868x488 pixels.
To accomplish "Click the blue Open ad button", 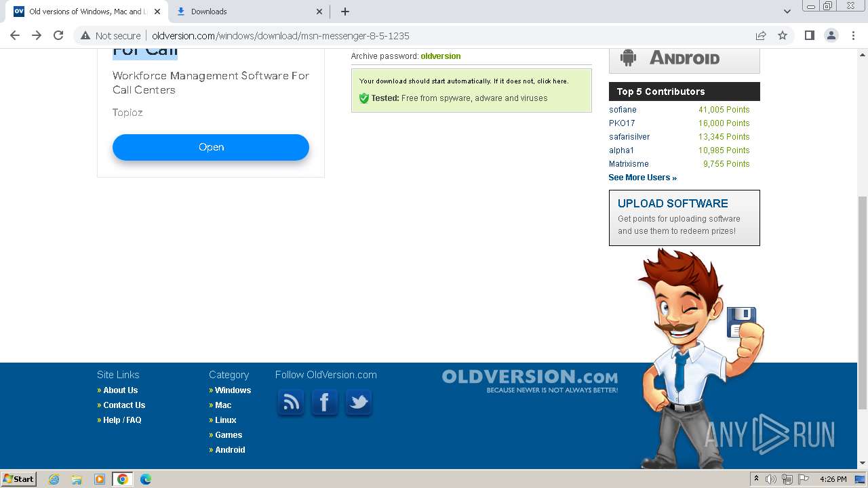I will click(x=211, y=147).
